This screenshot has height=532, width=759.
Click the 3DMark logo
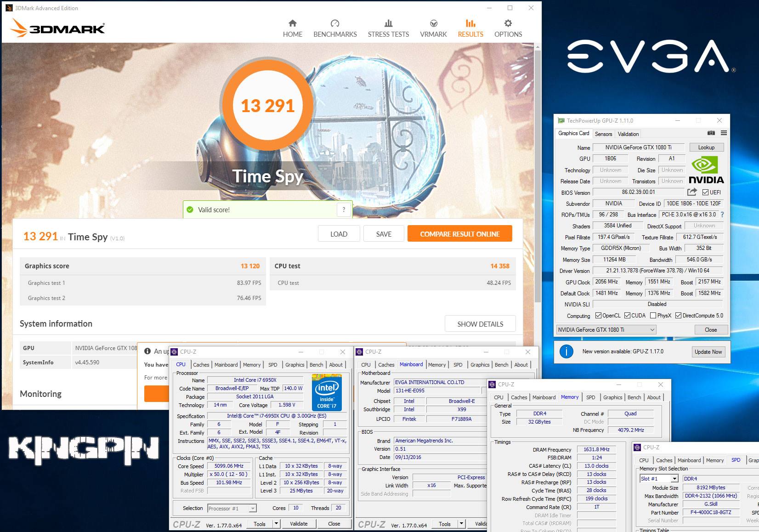[58, 28]
